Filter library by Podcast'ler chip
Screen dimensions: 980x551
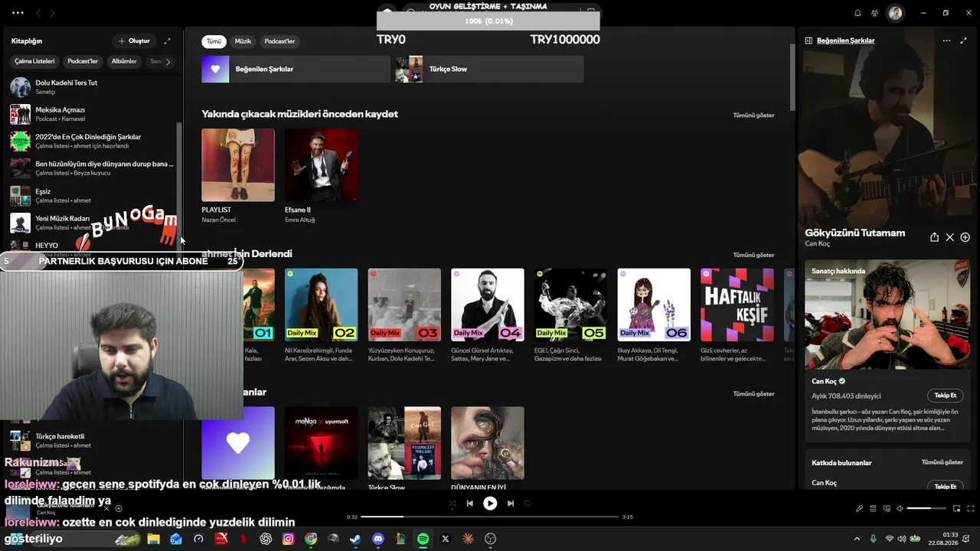(x=83, y=61)
